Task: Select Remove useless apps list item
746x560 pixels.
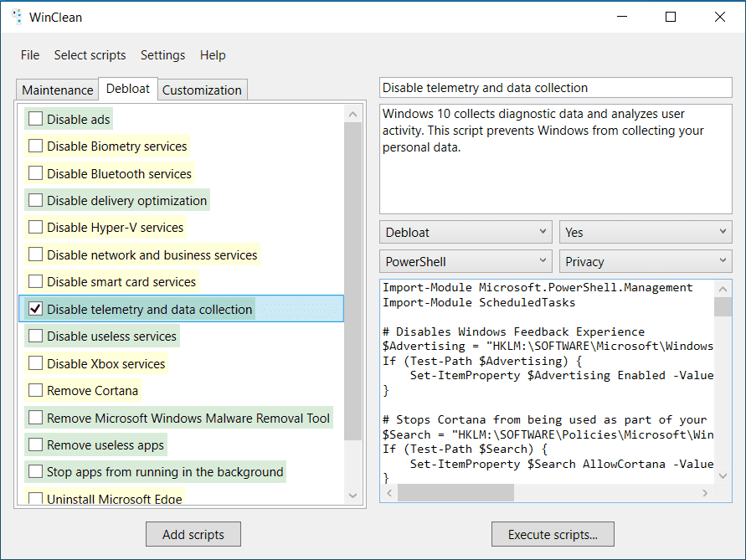Action: coord(105,444)
